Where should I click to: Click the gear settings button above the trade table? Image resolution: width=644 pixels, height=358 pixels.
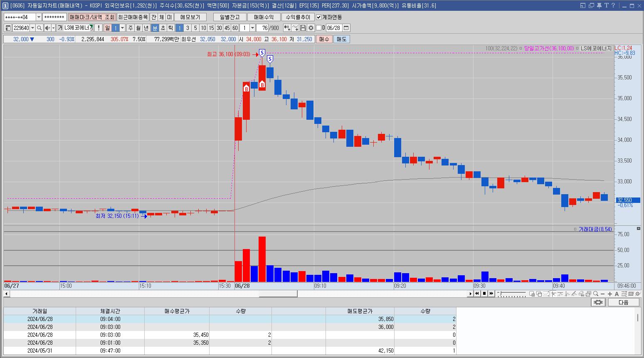click(x=598, y=302)
